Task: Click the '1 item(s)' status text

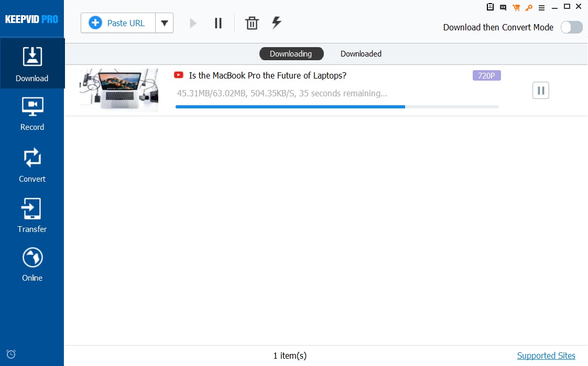Action: [290, 356]
